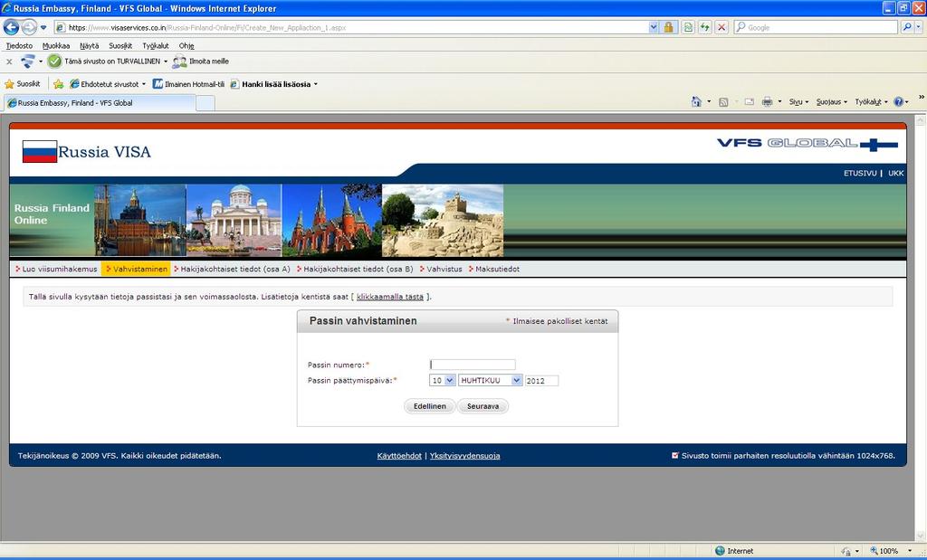Image resolution: width=927 pixels, height=560 pixels.
Task: Click the address bar URL field
Action: click(351, 28)
